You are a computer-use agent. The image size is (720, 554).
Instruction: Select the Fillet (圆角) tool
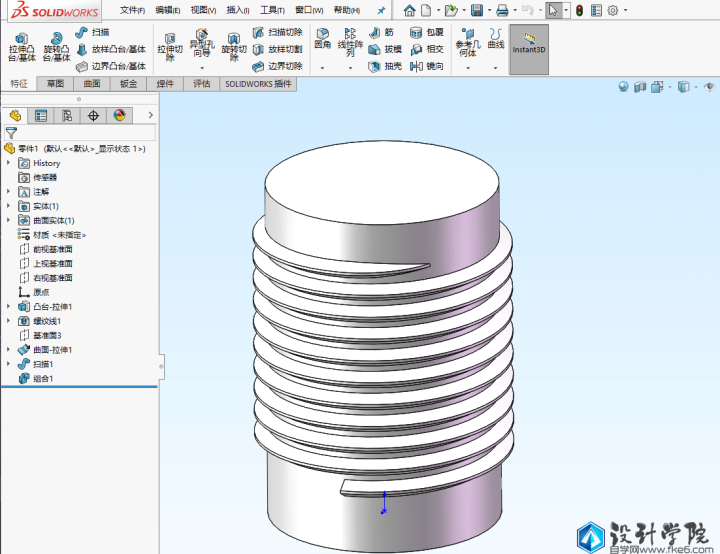point(322,38)
